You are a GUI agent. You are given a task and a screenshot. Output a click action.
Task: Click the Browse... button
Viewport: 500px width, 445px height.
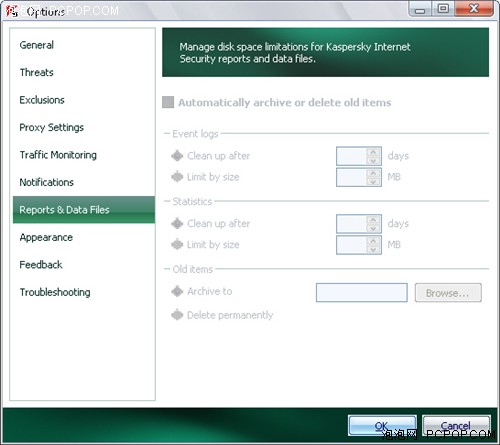tap(448, 293)
